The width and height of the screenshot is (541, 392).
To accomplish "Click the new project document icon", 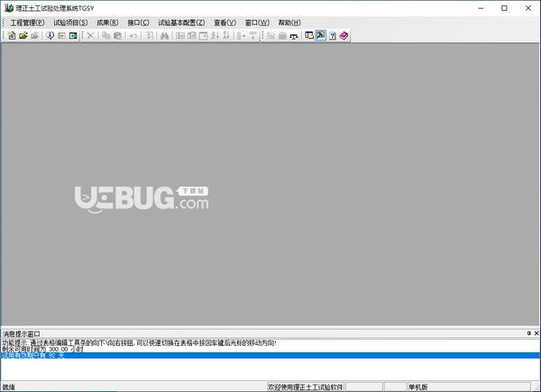I will 12,35.
